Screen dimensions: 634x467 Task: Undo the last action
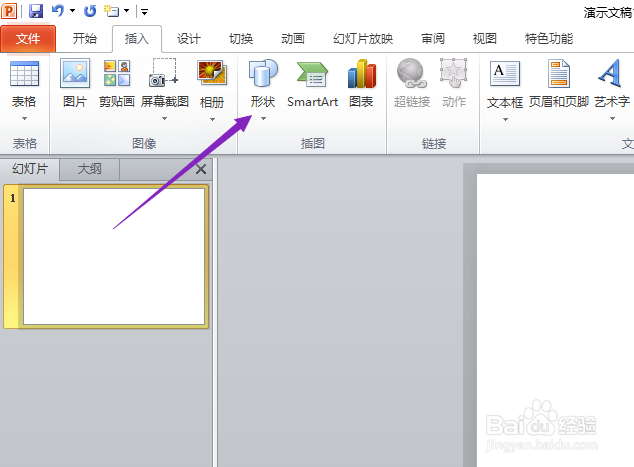pyautogui.click(x=58, y=11)
